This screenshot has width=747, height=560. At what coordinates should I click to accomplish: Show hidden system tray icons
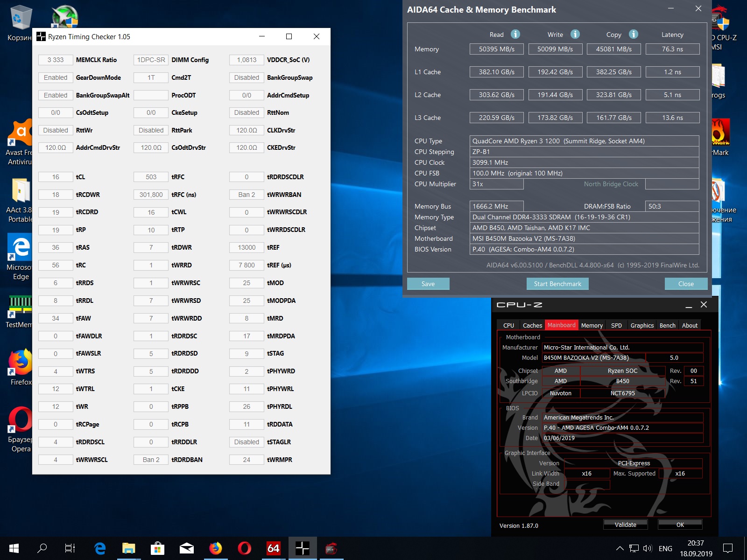pyautogui.click(x=620, y=548)
